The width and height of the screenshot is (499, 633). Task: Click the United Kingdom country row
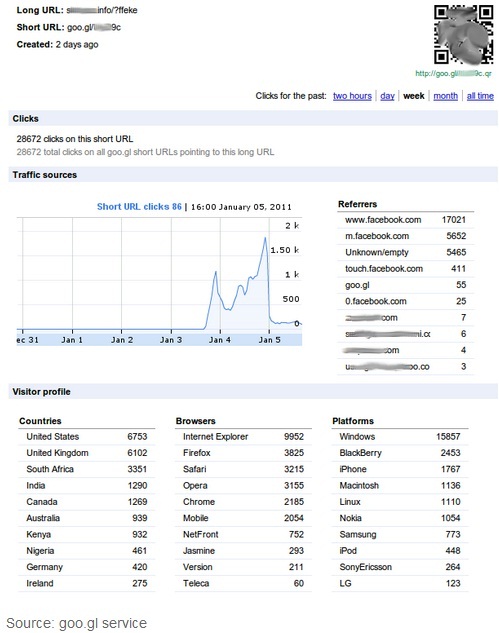(x=86, y=453)
